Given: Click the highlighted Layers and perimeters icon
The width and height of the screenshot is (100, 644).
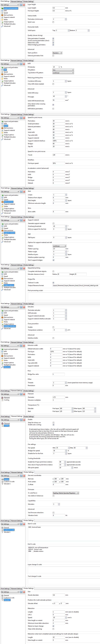Looking at the screenshot, I should point(2,9).
